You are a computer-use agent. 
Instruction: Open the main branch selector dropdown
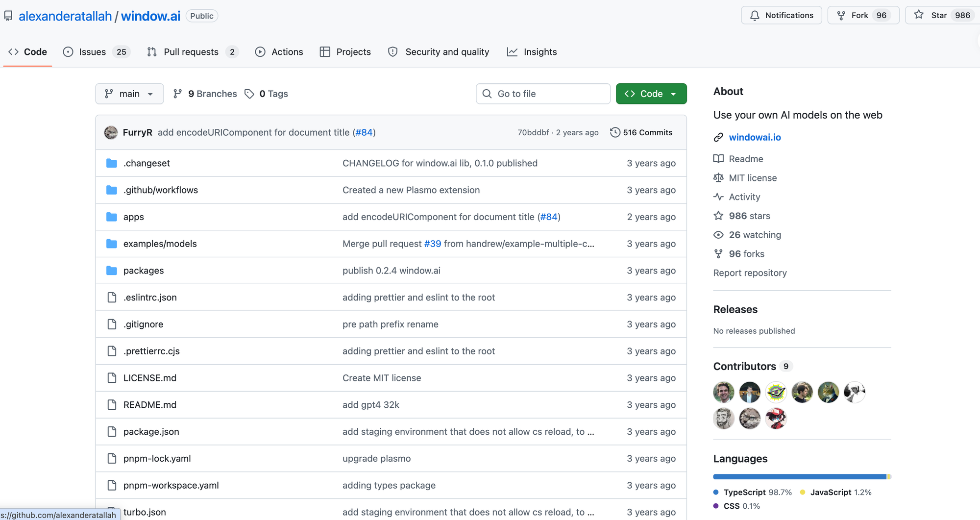[x=129, y=94]
